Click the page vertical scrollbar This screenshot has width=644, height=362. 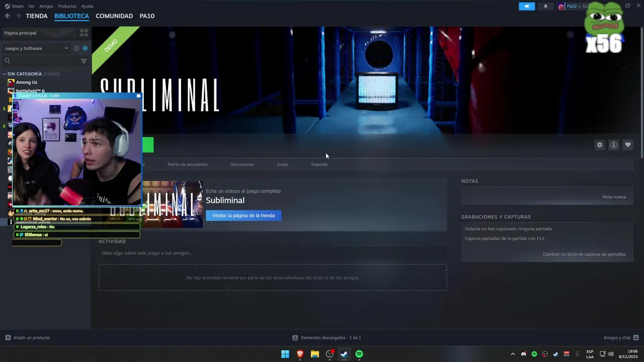tap(641, 93)
